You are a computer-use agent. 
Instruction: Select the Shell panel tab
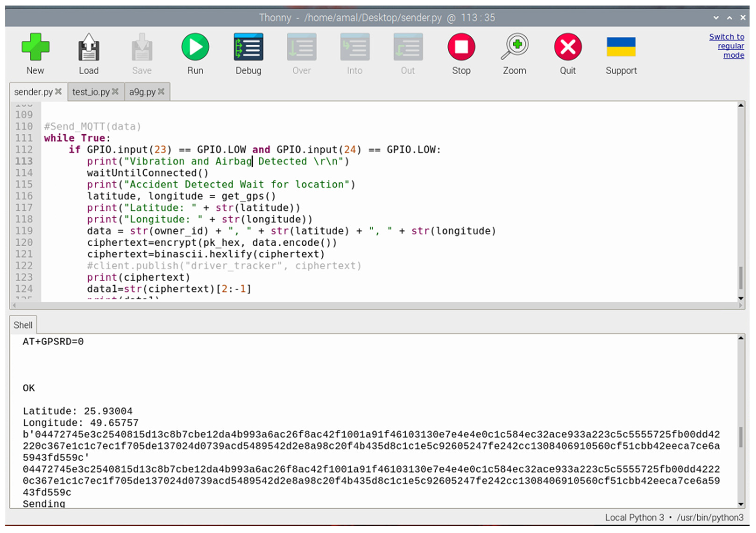23,325
